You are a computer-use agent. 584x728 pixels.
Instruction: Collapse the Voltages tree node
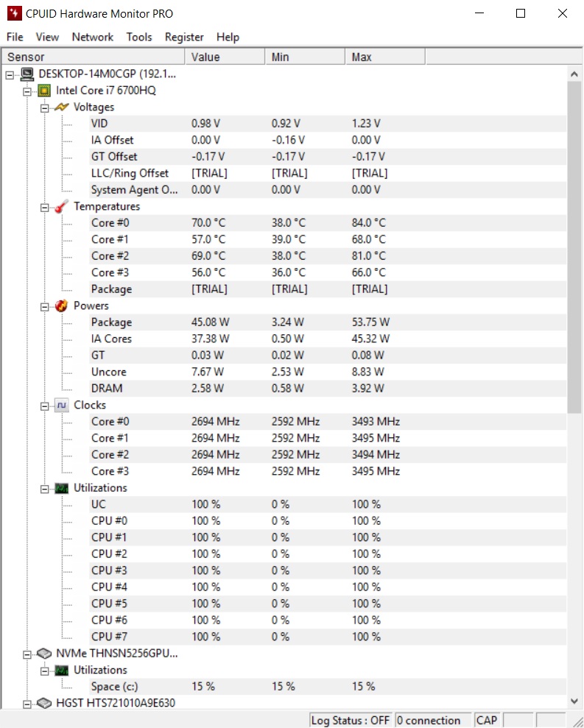45,108
